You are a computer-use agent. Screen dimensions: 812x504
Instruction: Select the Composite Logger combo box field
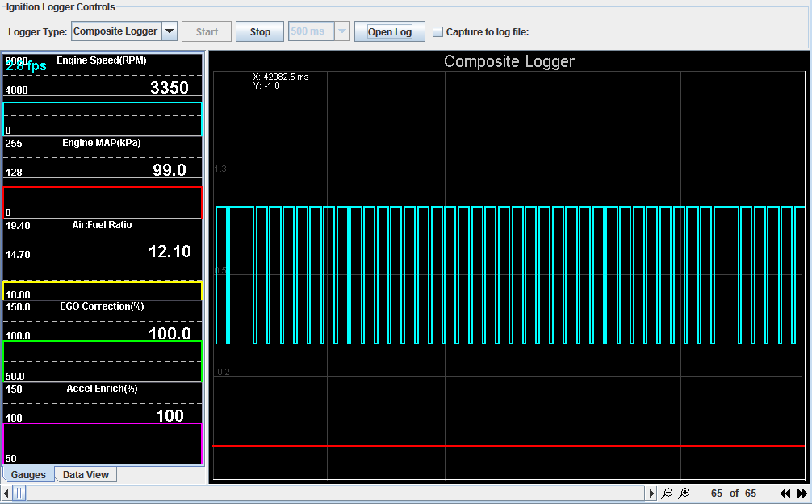coord(115,32)
